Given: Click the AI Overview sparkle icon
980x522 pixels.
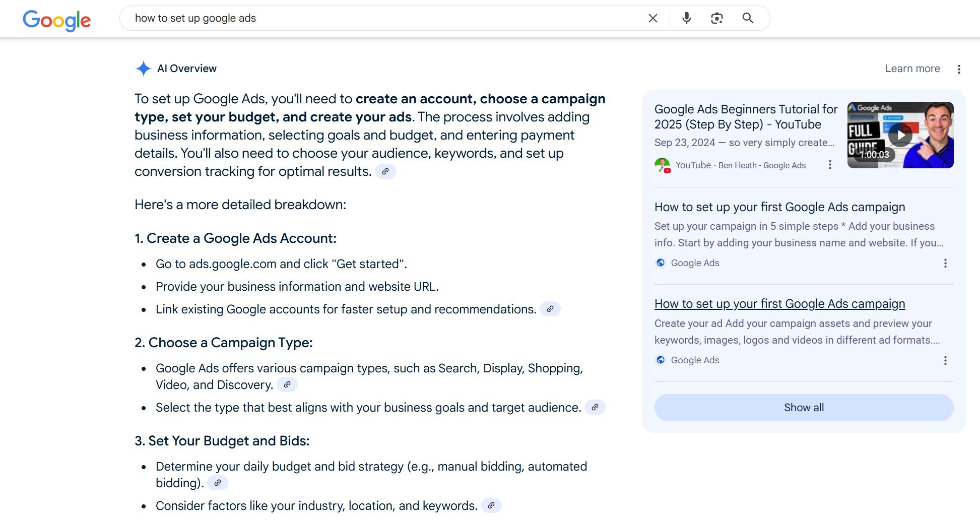Looking at the screenshot, I should tap(143, 69).
